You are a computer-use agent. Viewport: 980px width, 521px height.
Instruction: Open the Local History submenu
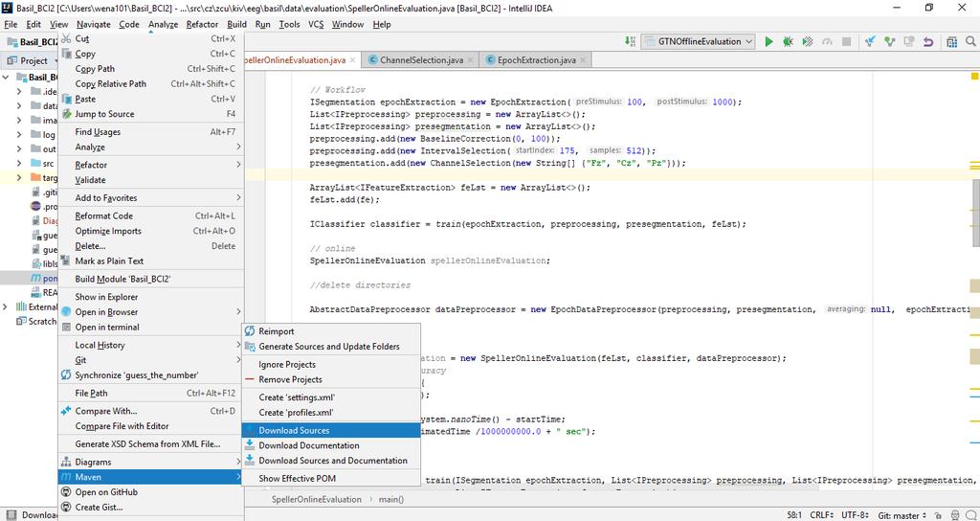click(150, 345)
